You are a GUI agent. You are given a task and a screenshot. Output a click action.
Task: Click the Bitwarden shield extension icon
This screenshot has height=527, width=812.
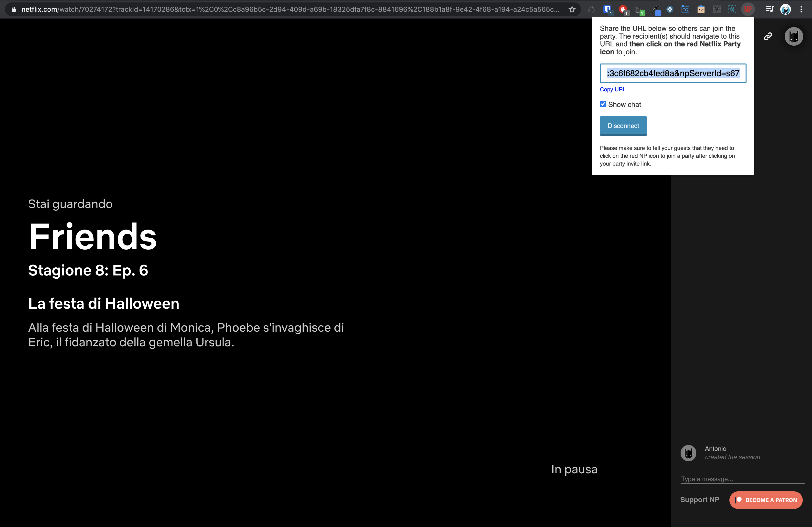pyautogui.click(x=607, y=10)
